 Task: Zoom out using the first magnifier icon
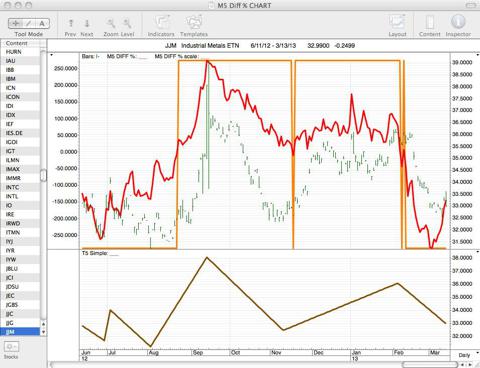point(111,23)
